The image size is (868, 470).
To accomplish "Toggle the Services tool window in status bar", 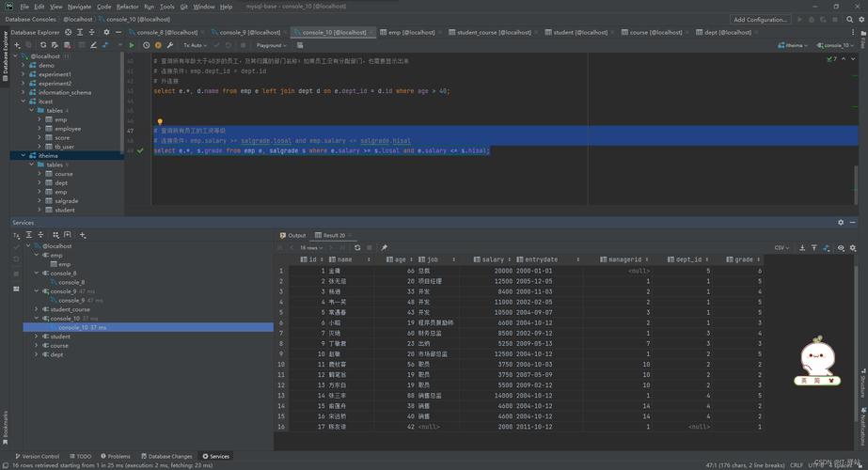I will (214, 456).
